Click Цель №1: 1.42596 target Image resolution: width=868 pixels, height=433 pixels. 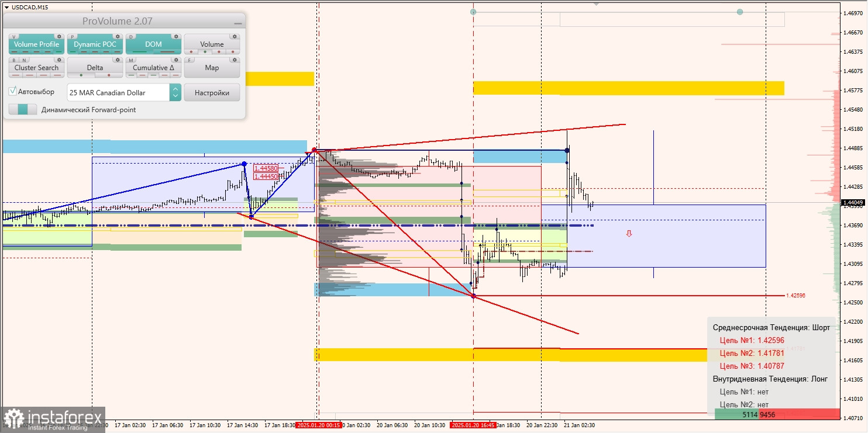click(x=752, y=340)
